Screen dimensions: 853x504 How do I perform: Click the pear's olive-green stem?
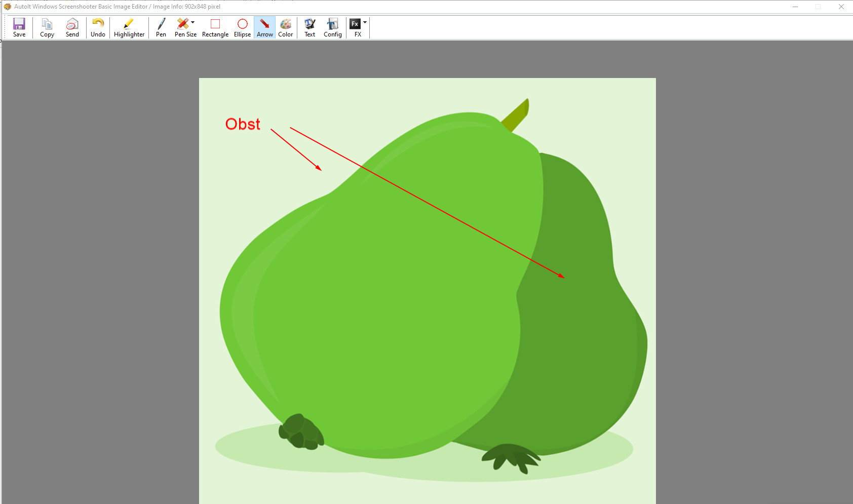click(517, 115)
